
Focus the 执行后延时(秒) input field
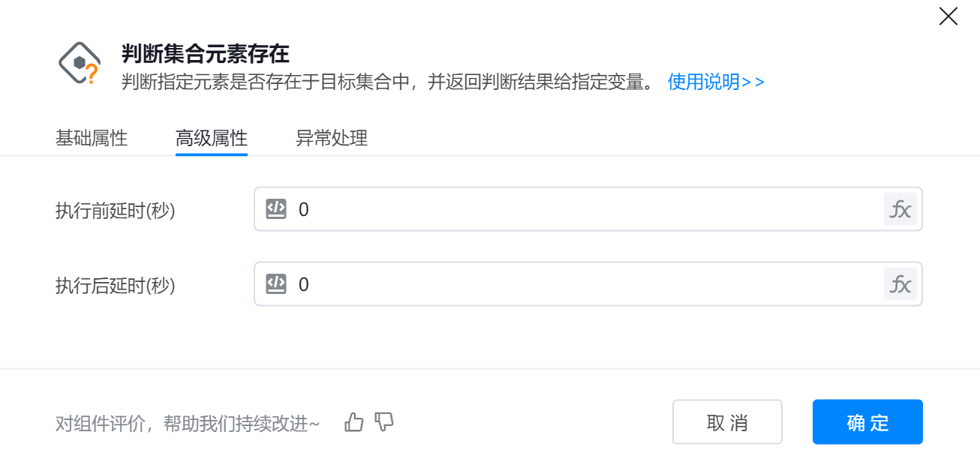coord(585,284)
